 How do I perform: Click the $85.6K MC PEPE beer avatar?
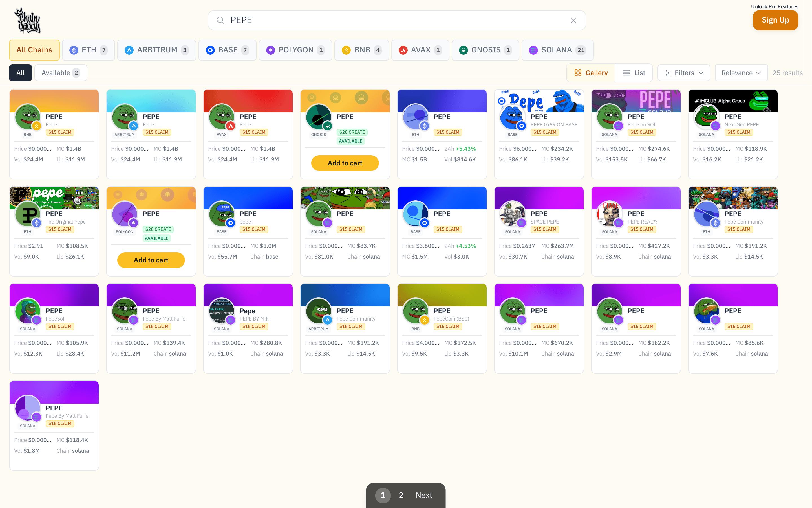coord(706,311)
